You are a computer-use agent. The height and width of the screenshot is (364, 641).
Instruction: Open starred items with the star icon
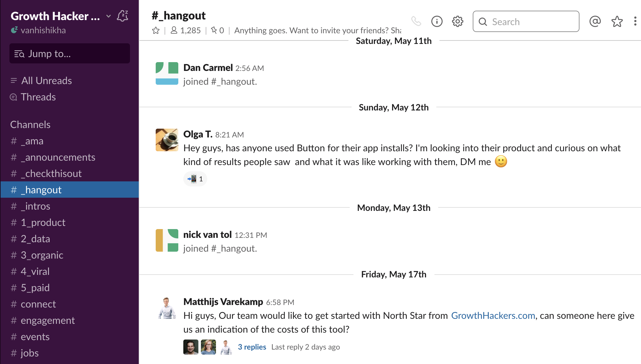pyautogui.click(x=617, y=22)
